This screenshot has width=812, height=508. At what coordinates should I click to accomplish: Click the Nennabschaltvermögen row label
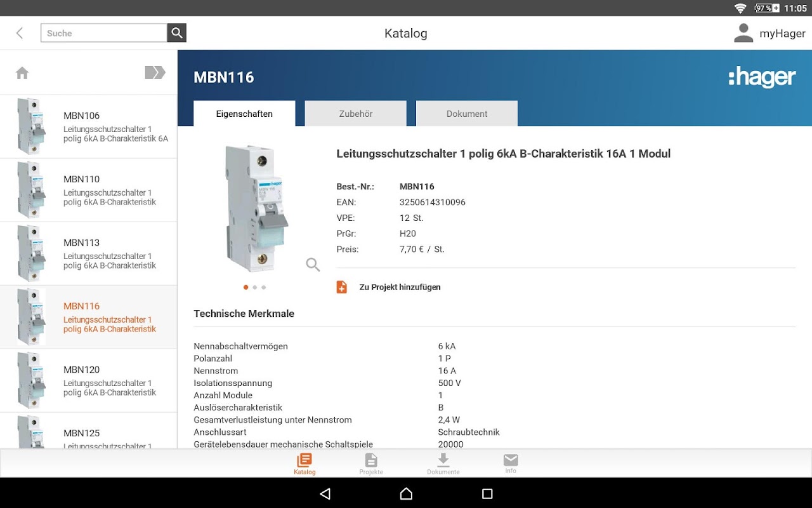click(241, 346)
